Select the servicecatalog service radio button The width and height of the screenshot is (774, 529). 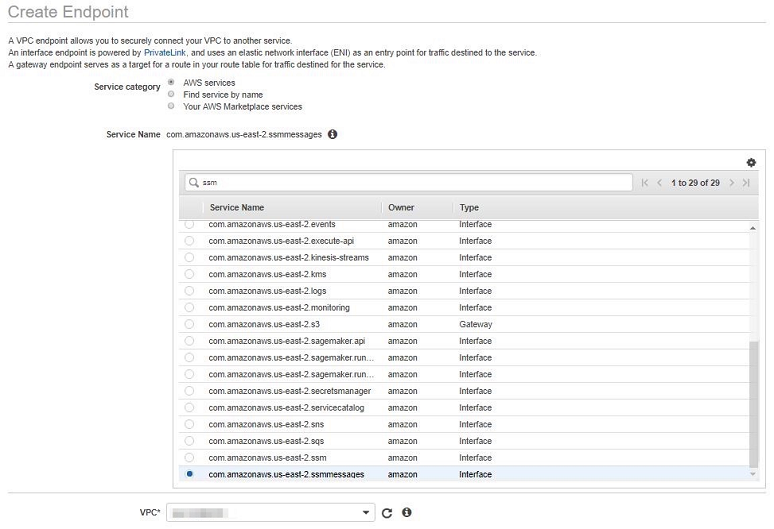tap(189, 408)
